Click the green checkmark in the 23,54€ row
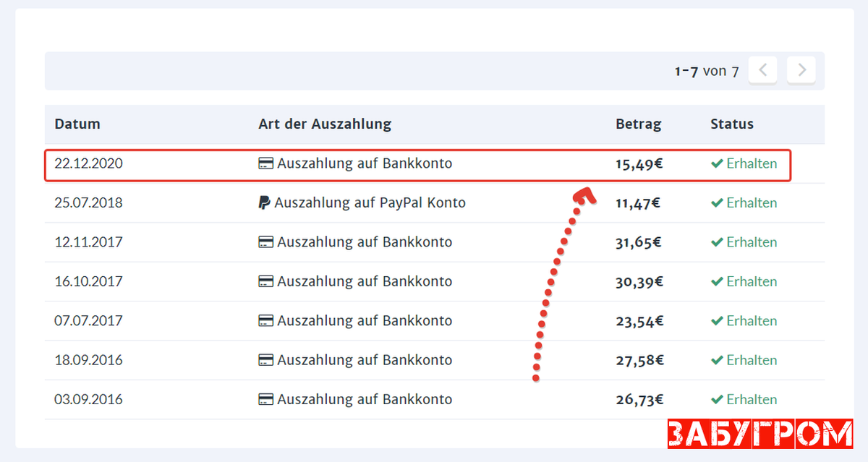868x462 pixels. coord(717,321)
